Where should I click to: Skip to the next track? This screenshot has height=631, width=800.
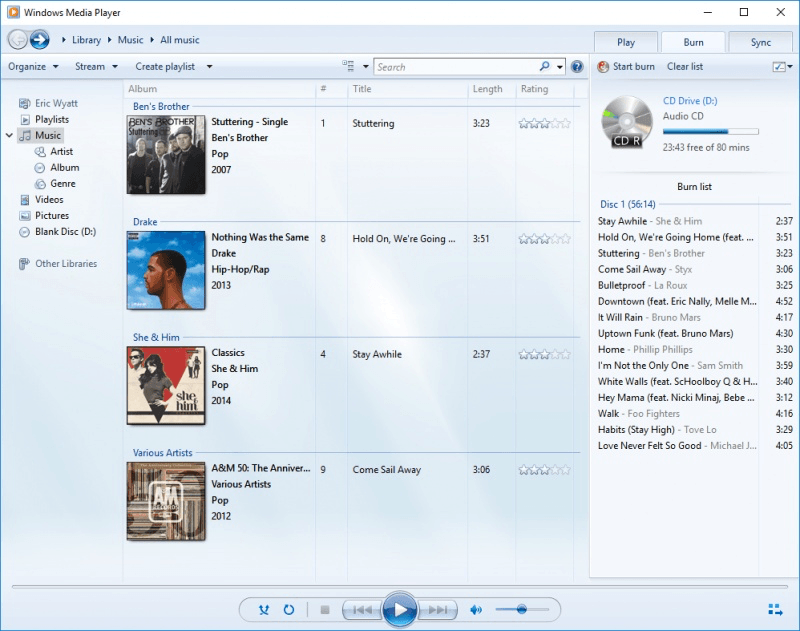pos(437,610)
